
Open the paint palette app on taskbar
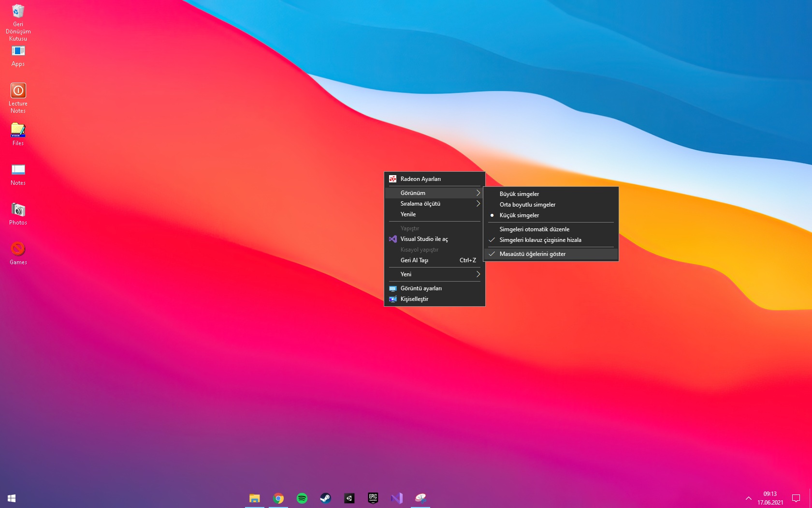pos(420,498)
